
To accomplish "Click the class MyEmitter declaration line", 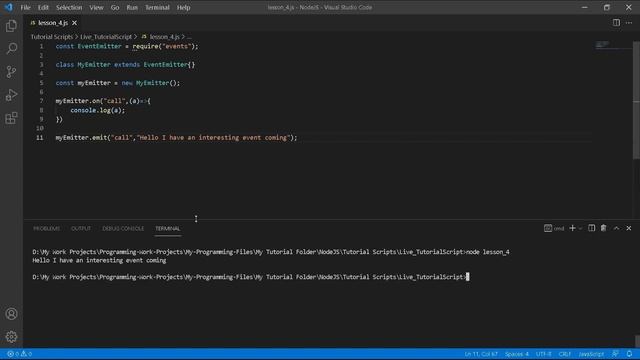I will point(125,64).
